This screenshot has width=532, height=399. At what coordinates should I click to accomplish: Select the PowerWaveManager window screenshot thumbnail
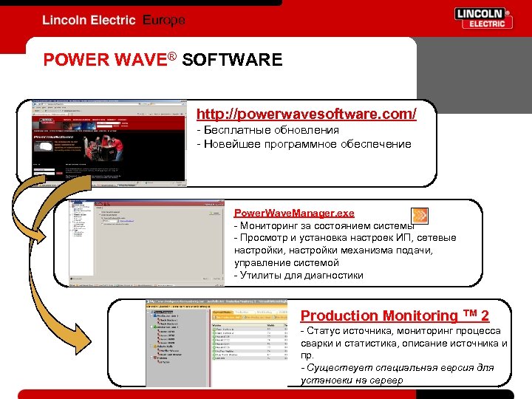coord(146,243)
